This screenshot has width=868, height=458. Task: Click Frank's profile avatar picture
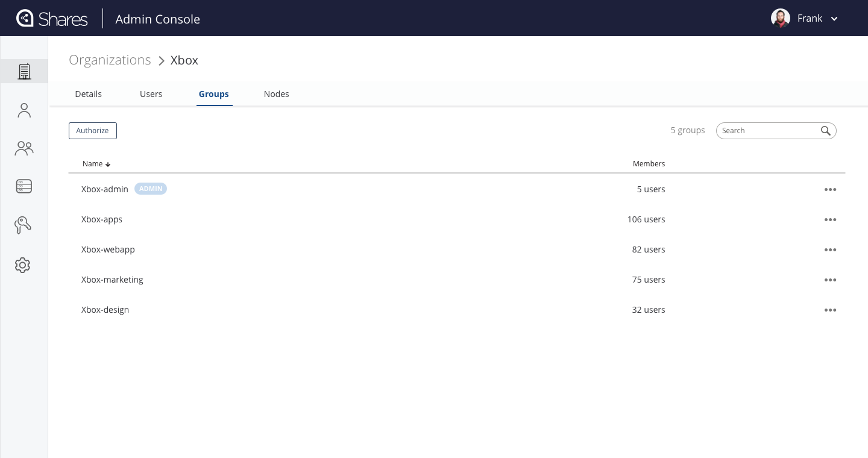coord(781,18)
